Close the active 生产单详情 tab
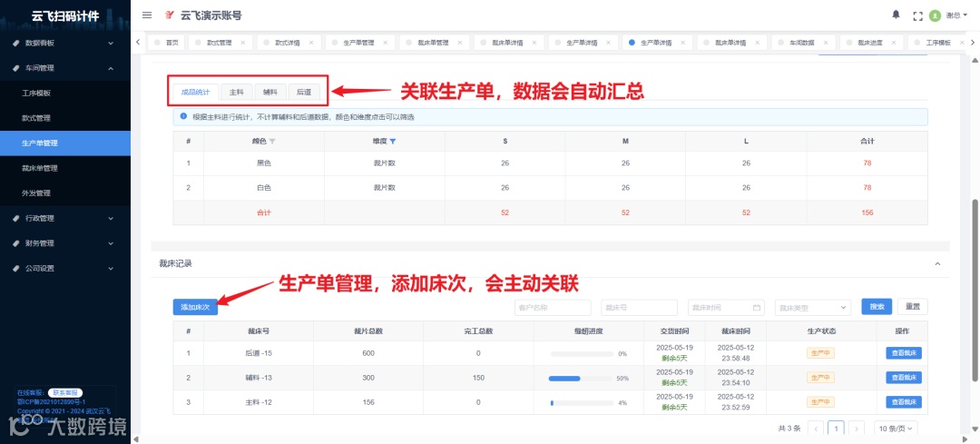The height and width of the screenshot is (444, 980). click(x=682, y=43)
